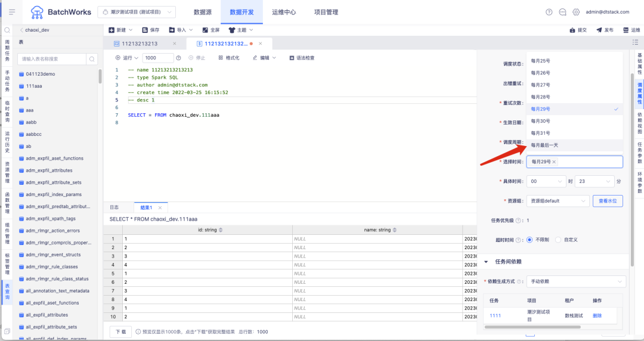The width and height of the screenshot is (644, 341).
Task: Open the settings gear icon in header
Action: (576, 12)
